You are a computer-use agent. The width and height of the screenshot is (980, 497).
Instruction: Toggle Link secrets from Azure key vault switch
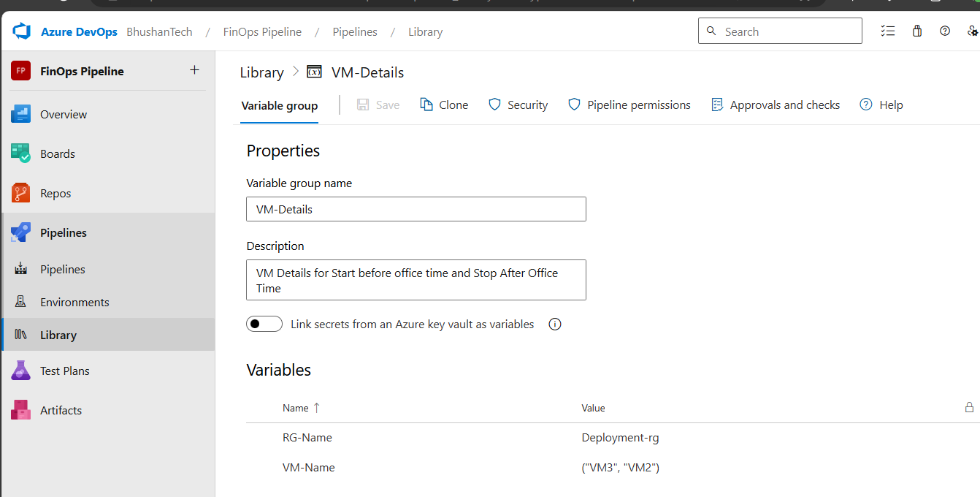(x=264, y=324)
